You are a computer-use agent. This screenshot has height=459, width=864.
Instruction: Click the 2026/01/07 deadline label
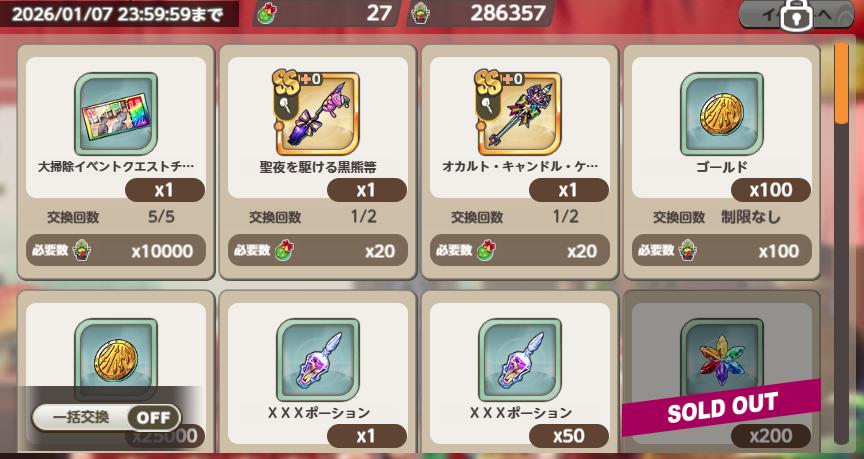(x=117, y=14)
